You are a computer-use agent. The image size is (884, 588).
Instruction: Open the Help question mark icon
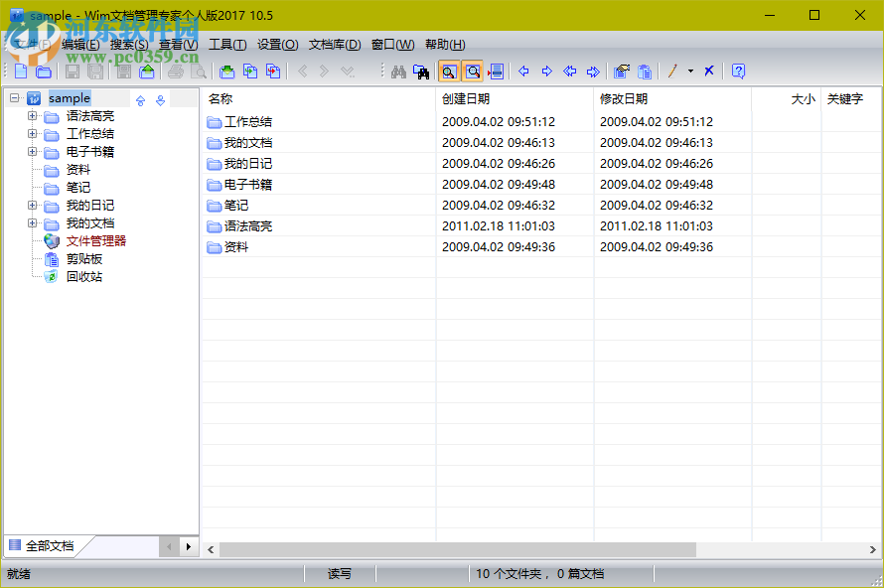point(737,71)
